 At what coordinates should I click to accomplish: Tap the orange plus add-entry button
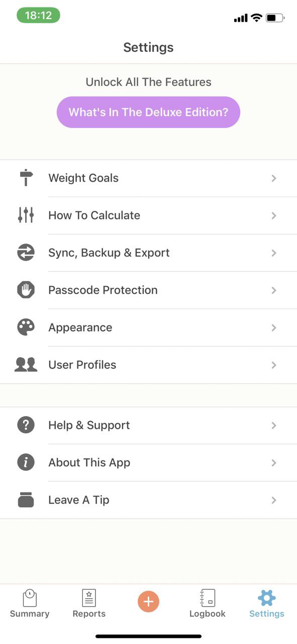(x=148, y=601)
